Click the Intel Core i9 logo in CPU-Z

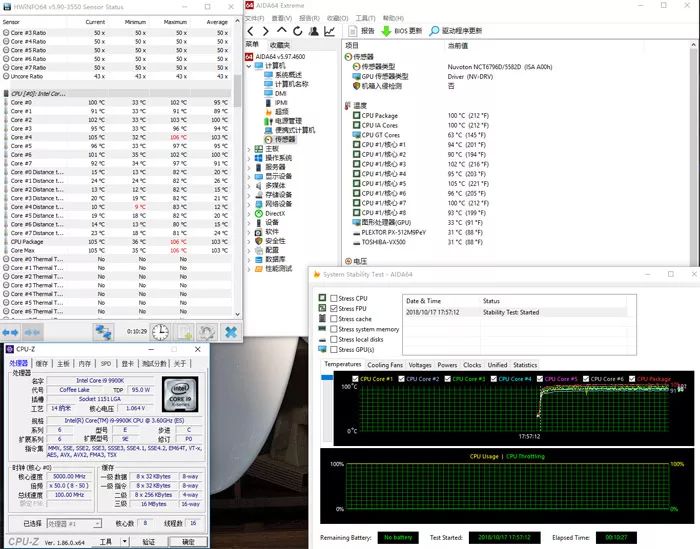pos(180,394)
